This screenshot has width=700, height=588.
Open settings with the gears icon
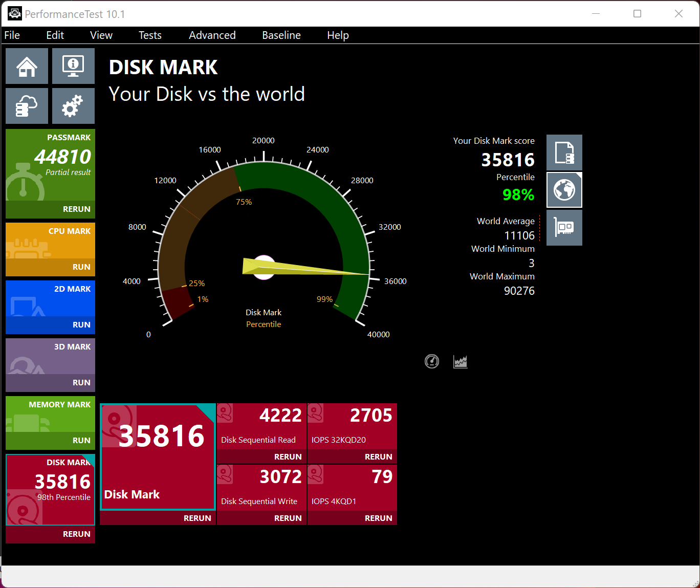pos(73,106)
